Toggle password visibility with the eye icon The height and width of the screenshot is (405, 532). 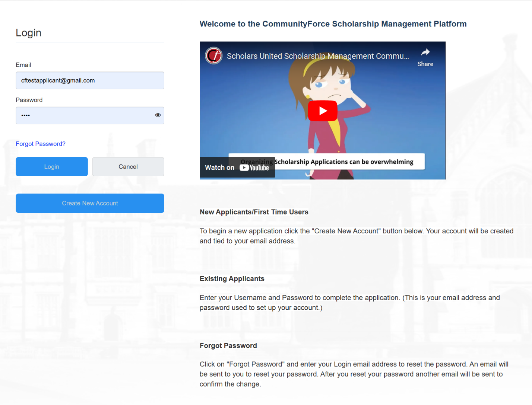[x=158, y=115]
